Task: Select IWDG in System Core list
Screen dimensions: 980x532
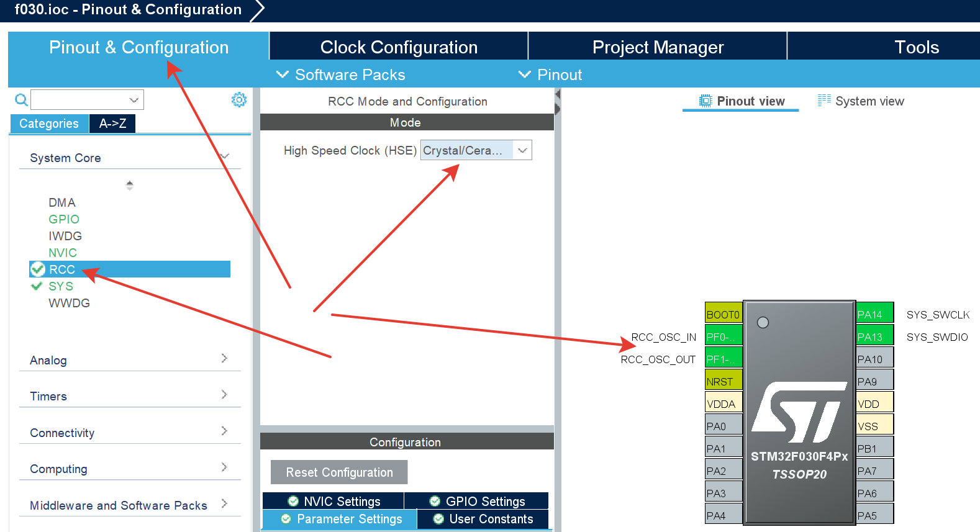Action: click(x=65, y=236)
